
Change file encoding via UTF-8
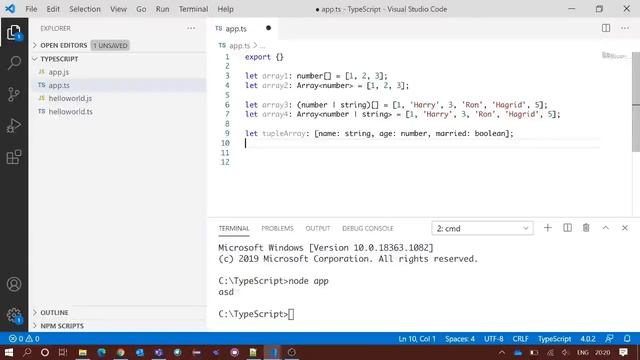(x=493, y=339)
